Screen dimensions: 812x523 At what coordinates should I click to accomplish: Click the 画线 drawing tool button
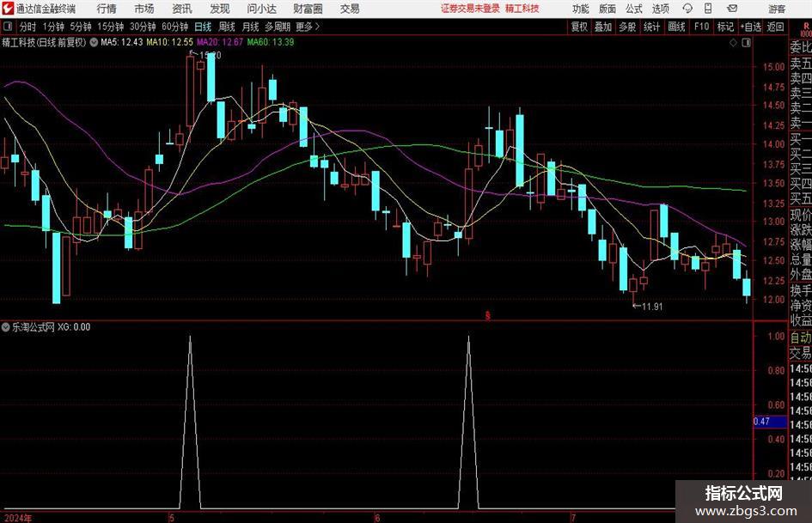click(x=676, y=27)
